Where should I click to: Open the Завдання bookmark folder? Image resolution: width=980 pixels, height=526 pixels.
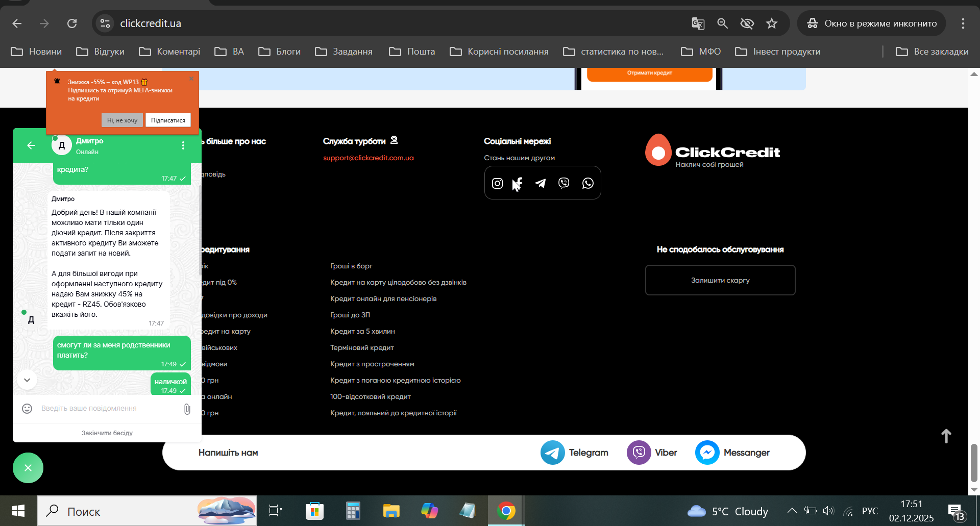coord(344,52)
